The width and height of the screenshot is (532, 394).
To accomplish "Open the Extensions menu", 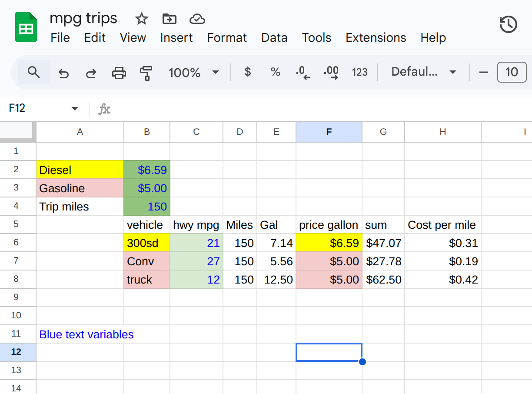I will click(376, 38).
